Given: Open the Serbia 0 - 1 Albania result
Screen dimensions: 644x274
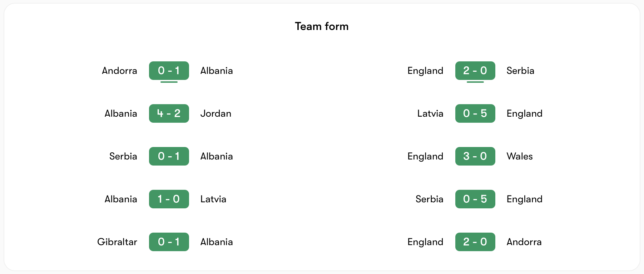Looking at the screenshot, I should [169, 156].
